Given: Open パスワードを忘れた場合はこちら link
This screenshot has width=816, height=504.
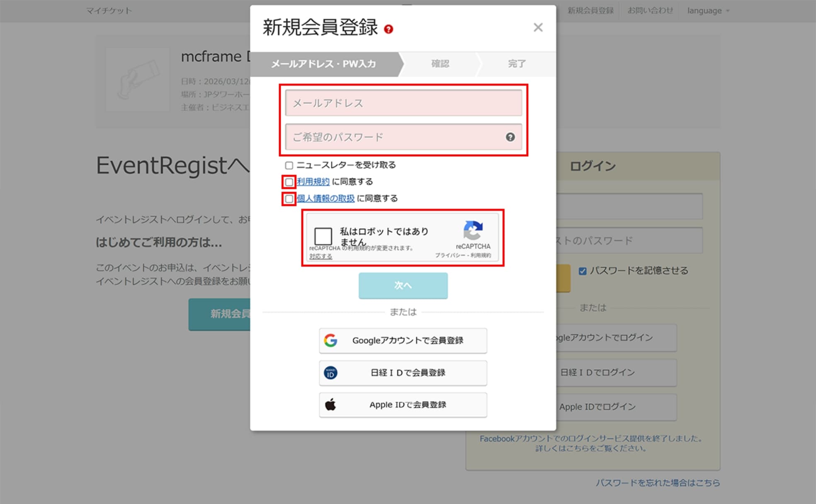Looking at the screenshot, I should 658,483.
